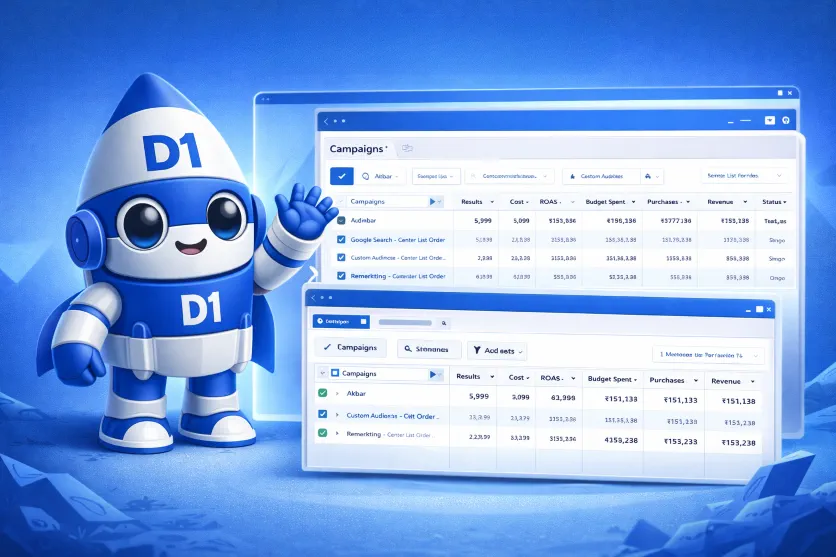Click the grey search bar in the lower window
The height and width of the screenshot is (557, 836).
pyautogui.click(x=405, y=322)
